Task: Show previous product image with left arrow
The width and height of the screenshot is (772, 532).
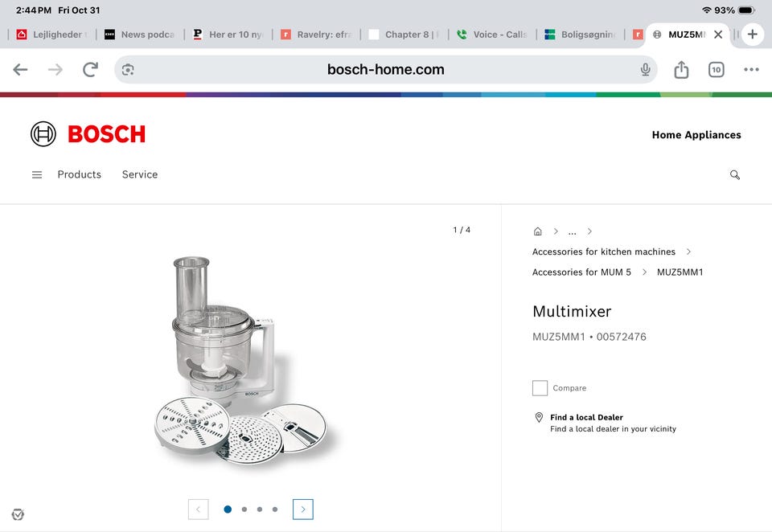Action: coord(199,509)
